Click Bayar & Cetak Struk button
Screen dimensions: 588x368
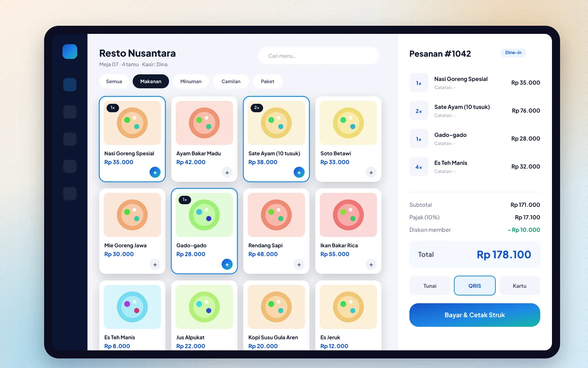click(475, 315)
